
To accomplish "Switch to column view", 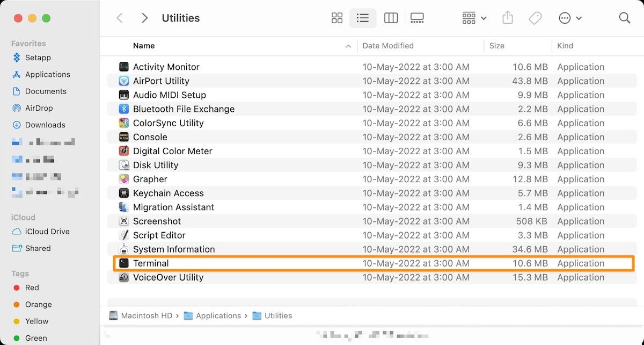I will click(391, 18).
